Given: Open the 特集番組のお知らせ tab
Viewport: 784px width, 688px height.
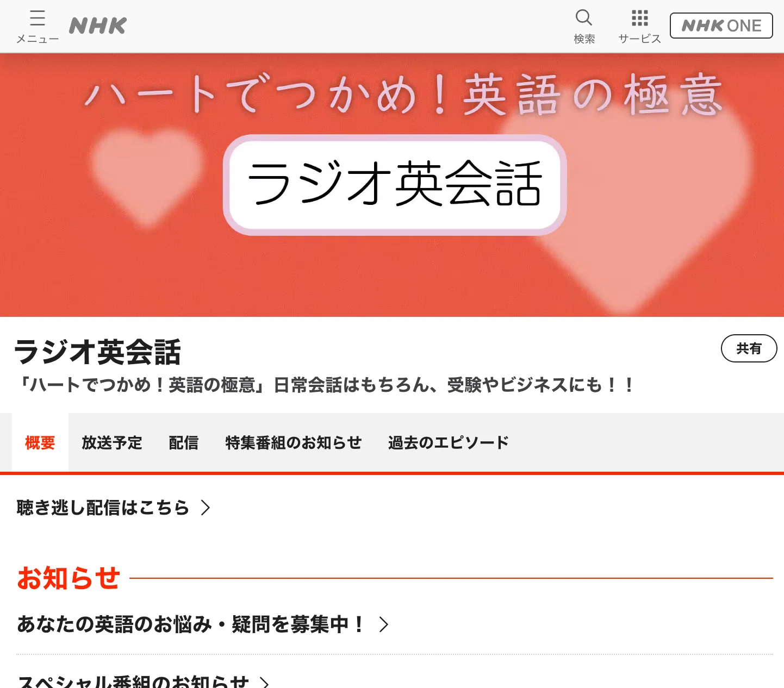Looking at the screenshot, I should (x=294, y=442).
